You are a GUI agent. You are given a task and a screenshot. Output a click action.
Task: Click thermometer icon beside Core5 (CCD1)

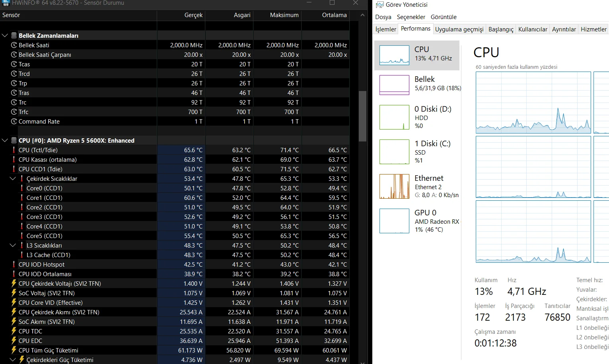(22, 236)
